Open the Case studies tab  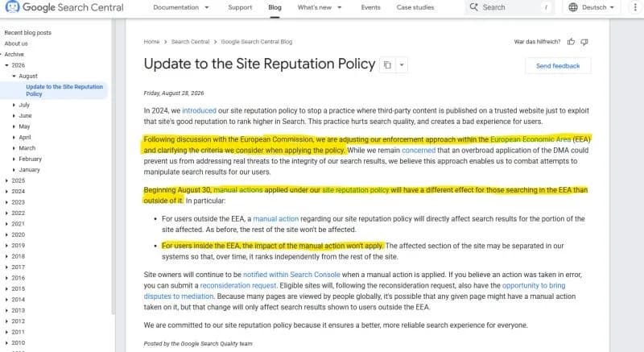tap(415, 7)
